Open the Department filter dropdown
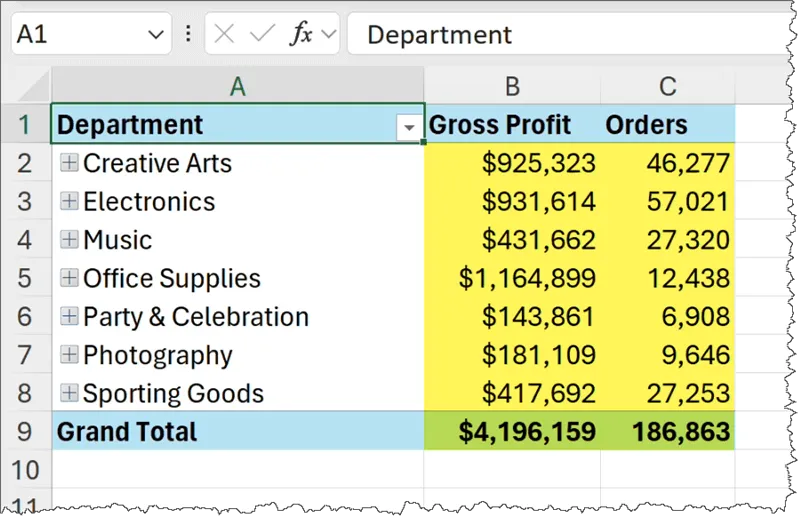800x517 pixels. (x=408, y=127)
